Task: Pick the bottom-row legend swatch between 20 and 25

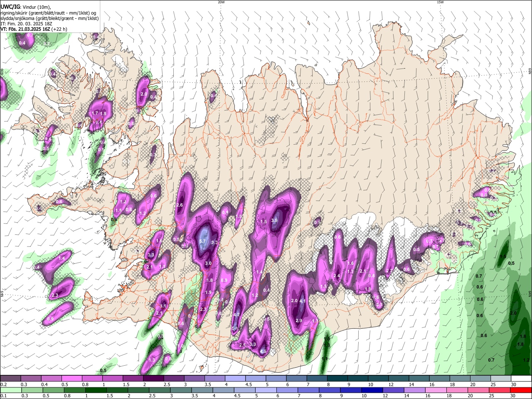Action: pyautogui.click(x=479, y=390)
